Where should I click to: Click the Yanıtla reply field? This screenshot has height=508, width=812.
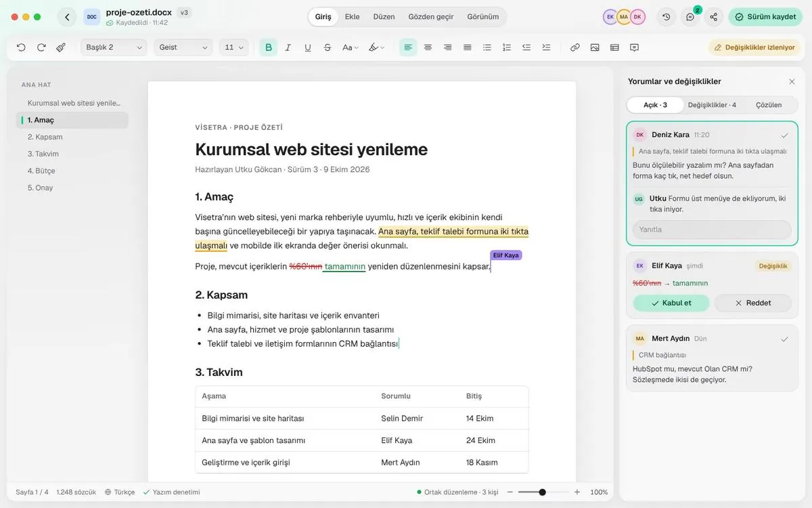point(712,230)
